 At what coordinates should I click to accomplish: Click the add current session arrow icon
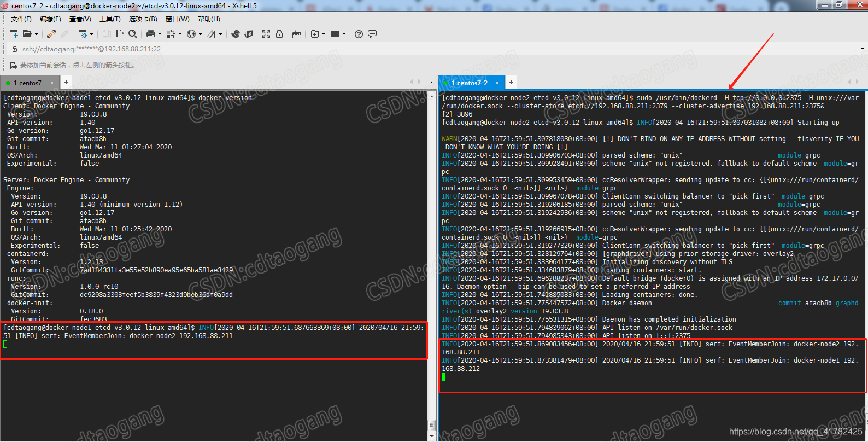click(14, 65)
